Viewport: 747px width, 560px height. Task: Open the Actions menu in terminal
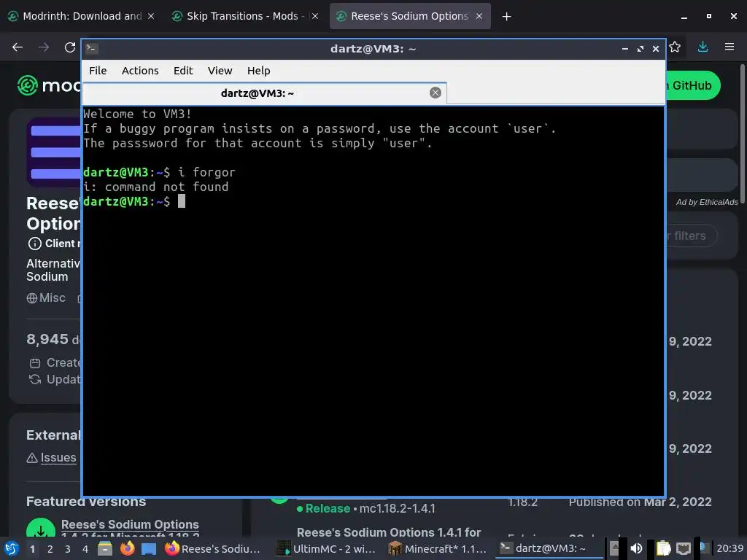(140, 71)
